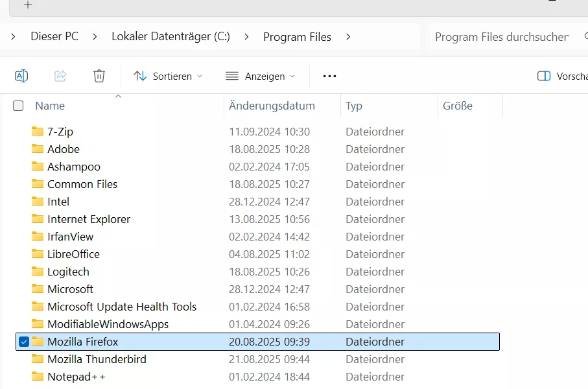Click the LibreOffice folder icon
588x389 pixels.
[x=38, y=254]
